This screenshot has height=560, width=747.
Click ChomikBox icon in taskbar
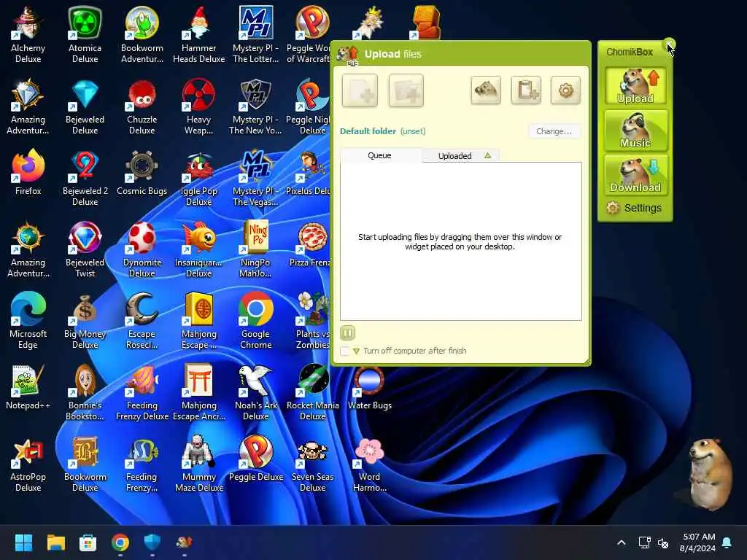point(184,542)
